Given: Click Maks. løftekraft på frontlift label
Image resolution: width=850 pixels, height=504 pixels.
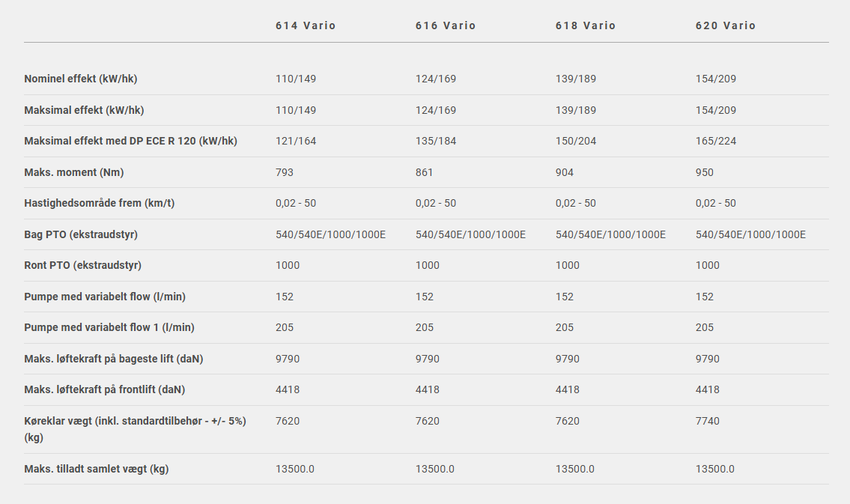Looking at the screenshot, I should point(105,389).
